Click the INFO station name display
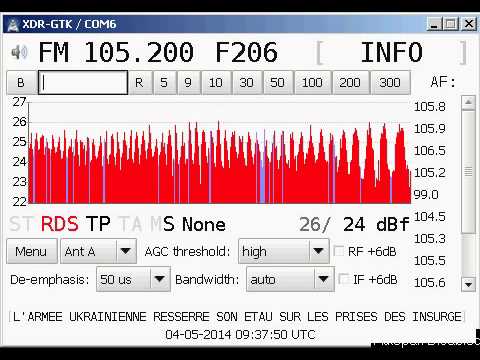Image resolution: width=480 pixels, height=360 pixels. [x=392, y=52]
